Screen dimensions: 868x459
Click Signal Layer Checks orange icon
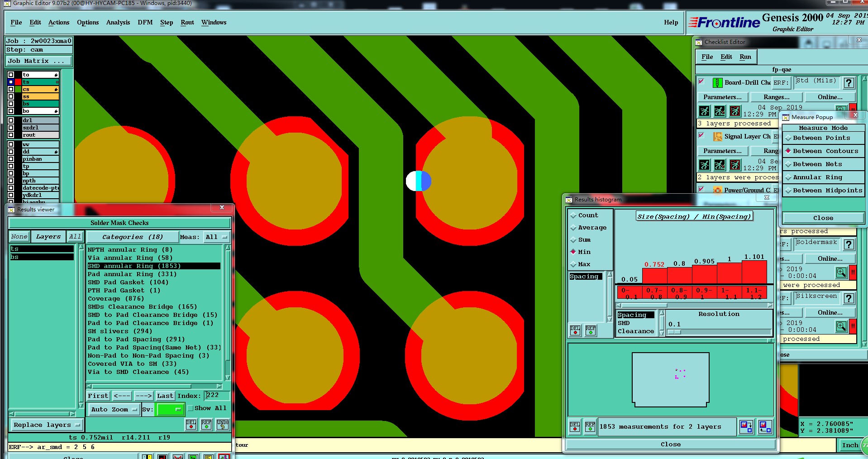(x=717, y=136)
